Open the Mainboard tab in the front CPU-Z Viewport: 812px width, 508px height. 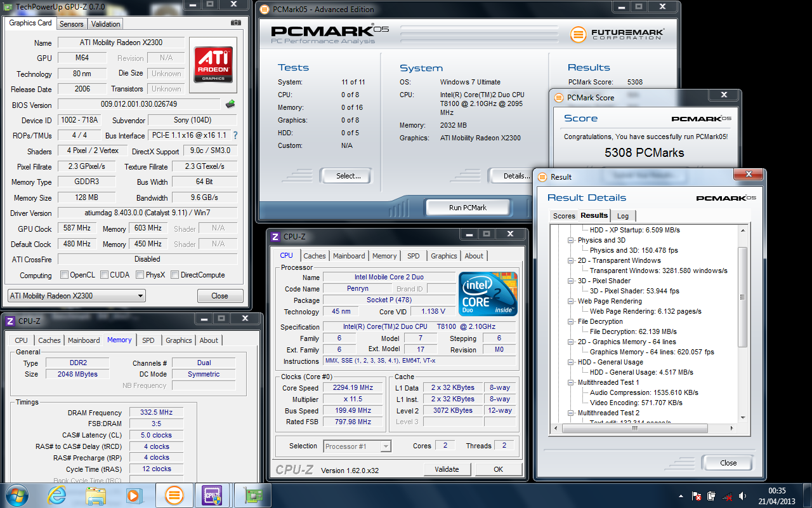(349, 256)
